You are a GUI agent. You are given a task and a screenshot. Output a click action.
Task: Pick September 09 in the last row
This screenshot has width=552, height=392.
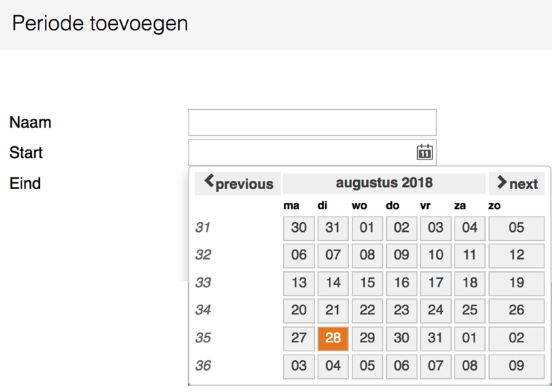pos(516,366)
